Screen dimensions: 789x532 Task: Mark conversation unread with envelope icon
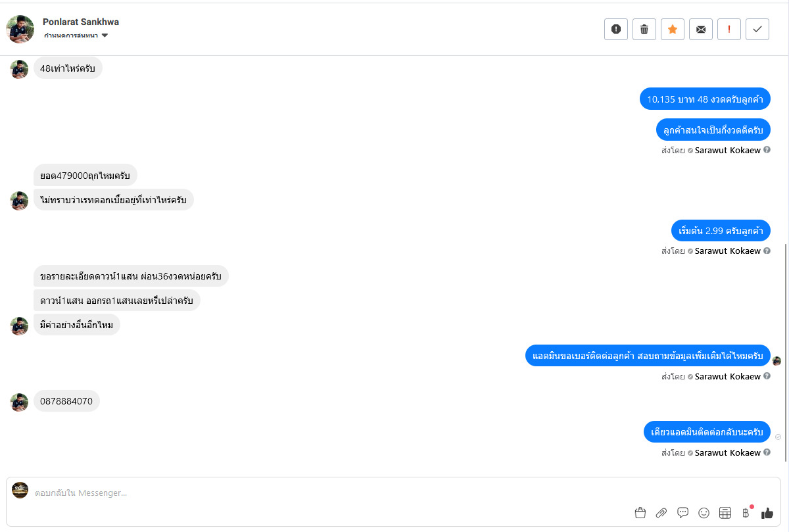(x=701, y=29)
